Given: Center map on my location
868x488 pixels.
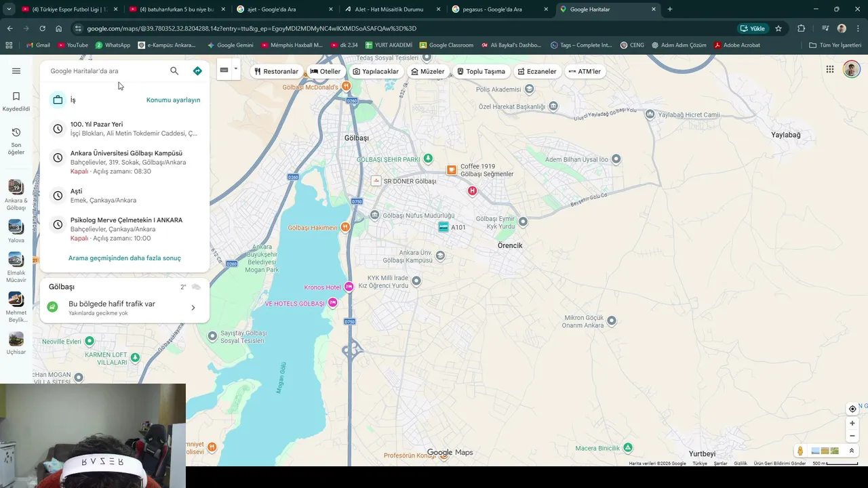Looking at the screenshot, I should 852,409.
